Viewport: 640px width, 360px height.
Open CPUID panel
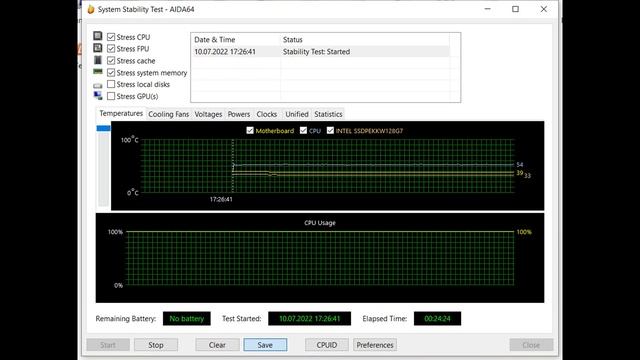327,345
